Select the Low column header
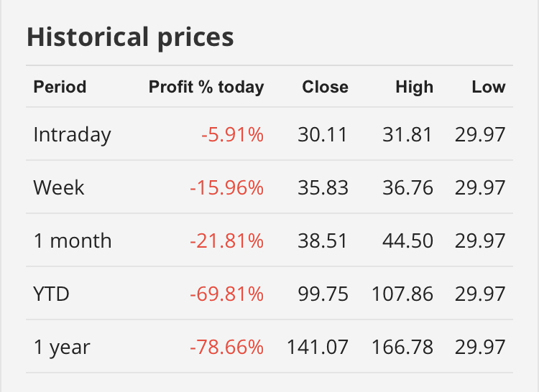Screen dimensions: 539x392 point(489,87)
